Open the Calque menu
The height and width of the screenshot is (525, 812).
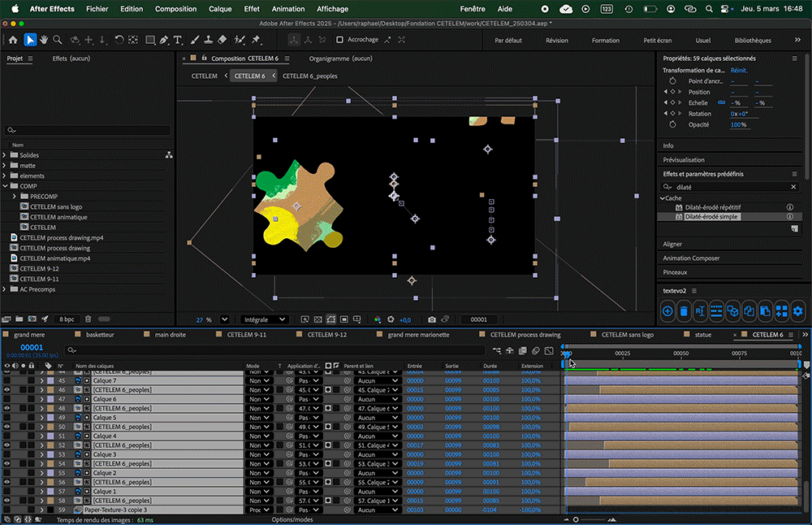220,9
